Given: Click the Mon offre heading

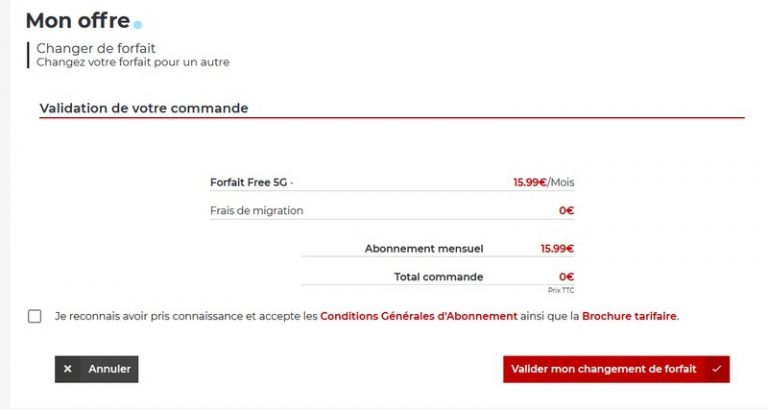Looking at the screenshot, I should tap(77, 20).
